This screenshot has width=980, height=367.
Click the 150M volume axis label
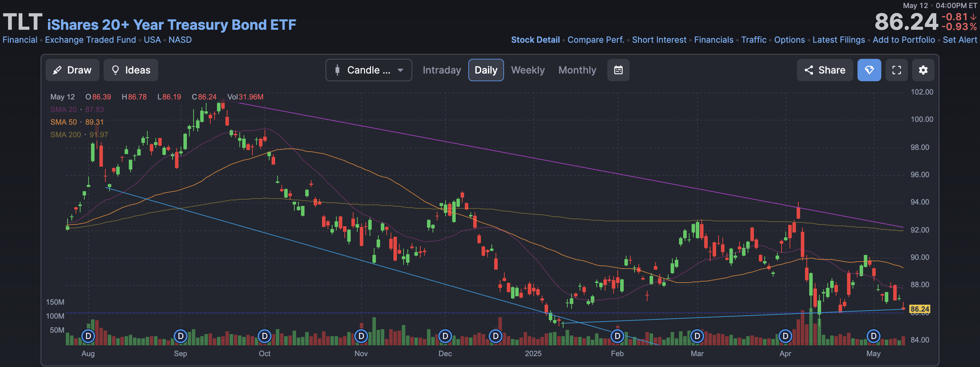click(55, 302)
